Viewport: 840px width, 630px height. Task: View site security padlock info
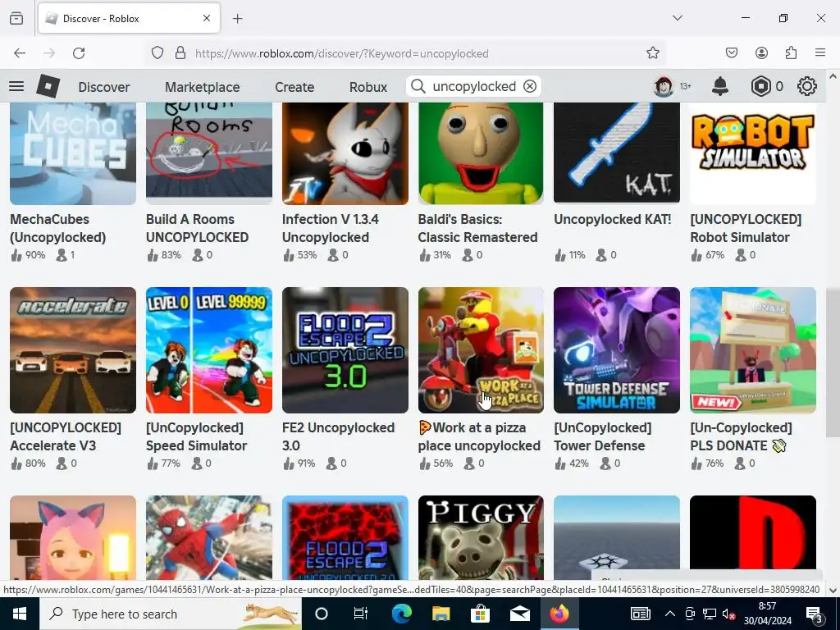[x=180, y=53]
